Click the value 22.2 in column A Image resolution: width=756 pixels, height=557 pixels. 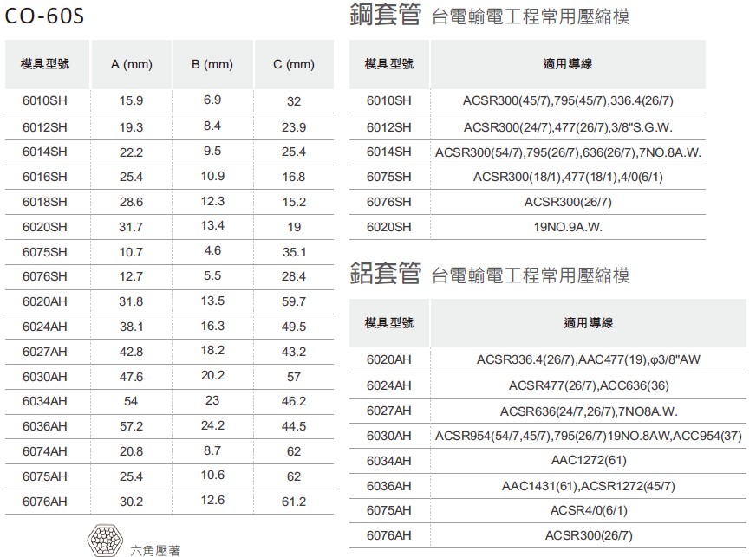click(131, 152)
